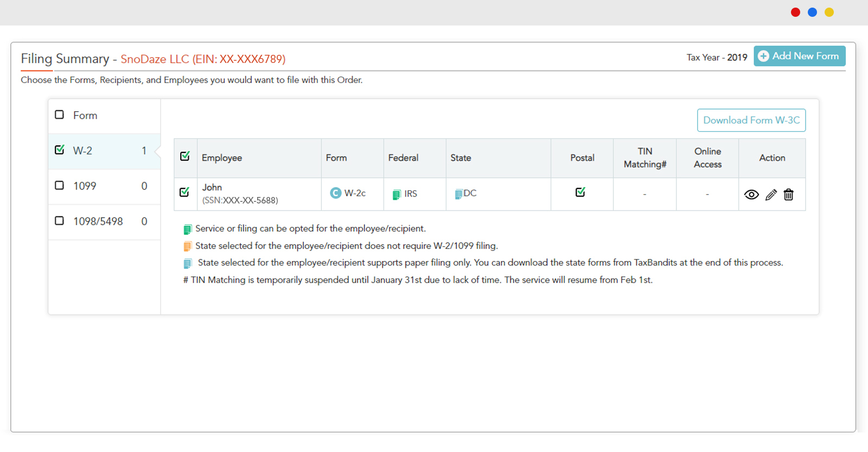Click the W-2c correction form icon
The width and height of the screenshot is (868, 452).
336,193
